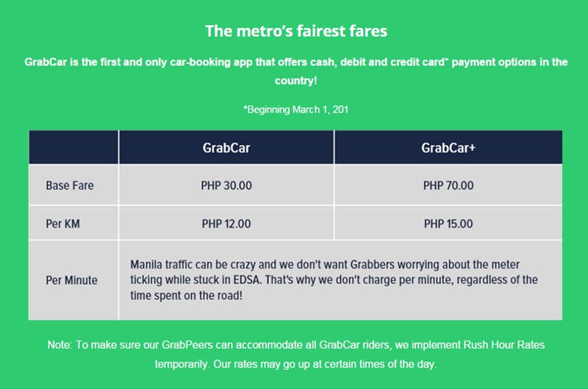Select the PHP 70.00 base fare cell
The height and width of the screenshot is (389, 588).
[x=448, y=185]
